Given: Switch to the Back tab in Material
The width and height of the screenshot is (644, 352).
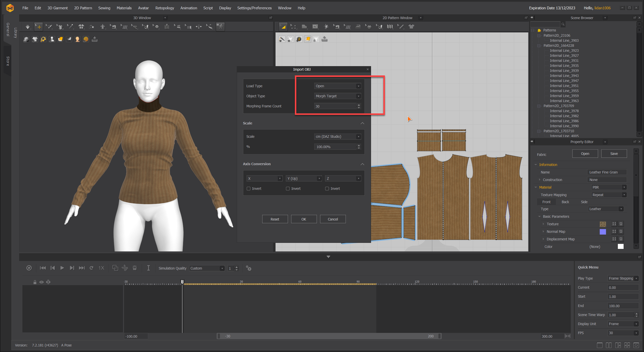Looking at the screenshot, I should (565, 202).
